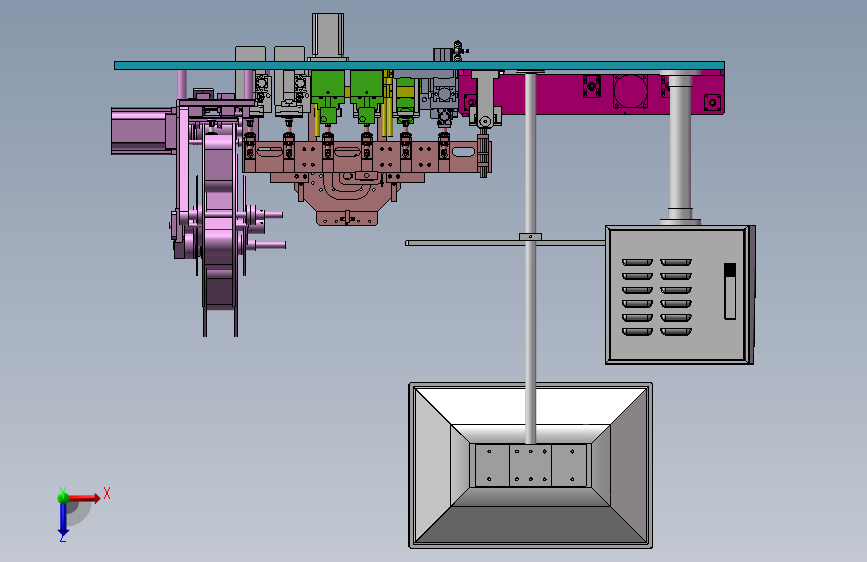This screenshot has width=867, height=562.
Task: Click the cabinet door handle
Action: (x=730, y=291)
